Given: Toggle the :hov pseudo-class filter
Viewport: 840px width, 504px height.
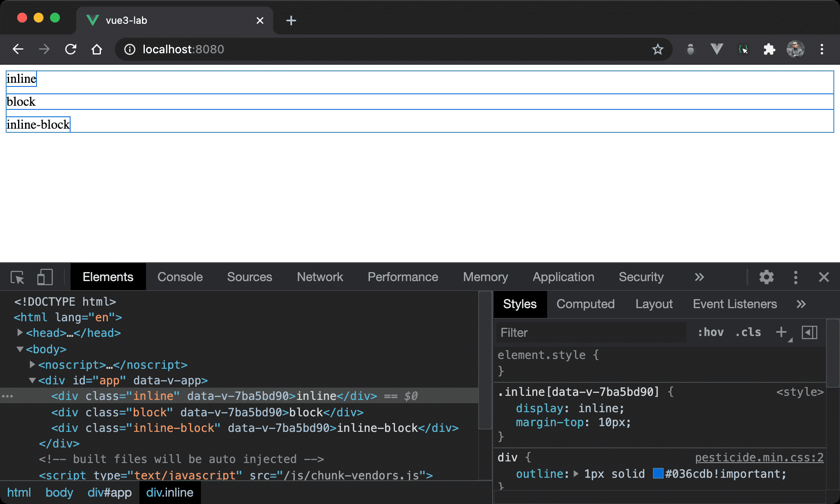Looking at the screenshot, I should [711, 332].
